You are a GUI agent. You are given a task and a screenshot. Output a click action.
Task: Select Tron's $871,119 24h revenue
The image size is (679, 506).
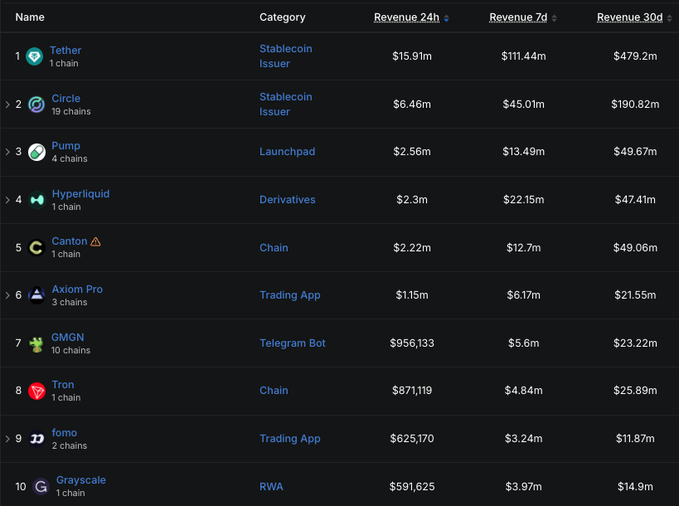tap(412, 390)
